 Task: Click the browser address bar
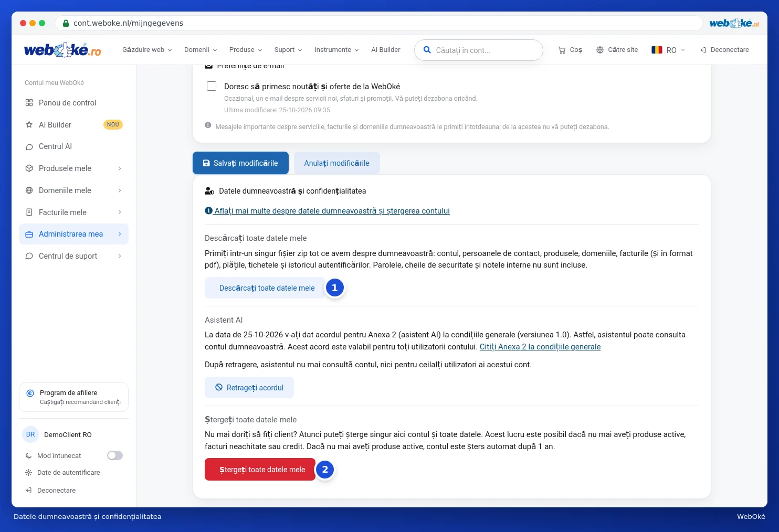(378, 23)
